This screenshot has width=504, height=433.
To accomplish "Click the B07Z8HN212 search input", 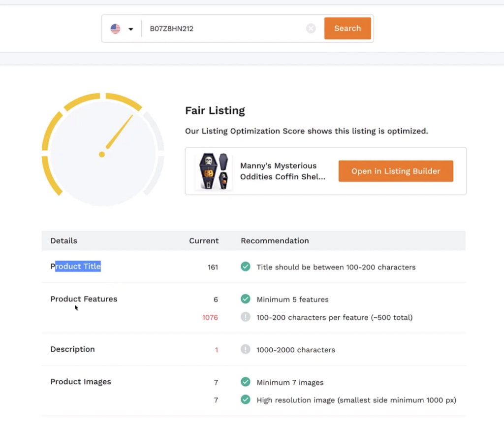I will [x=225, y=29].
